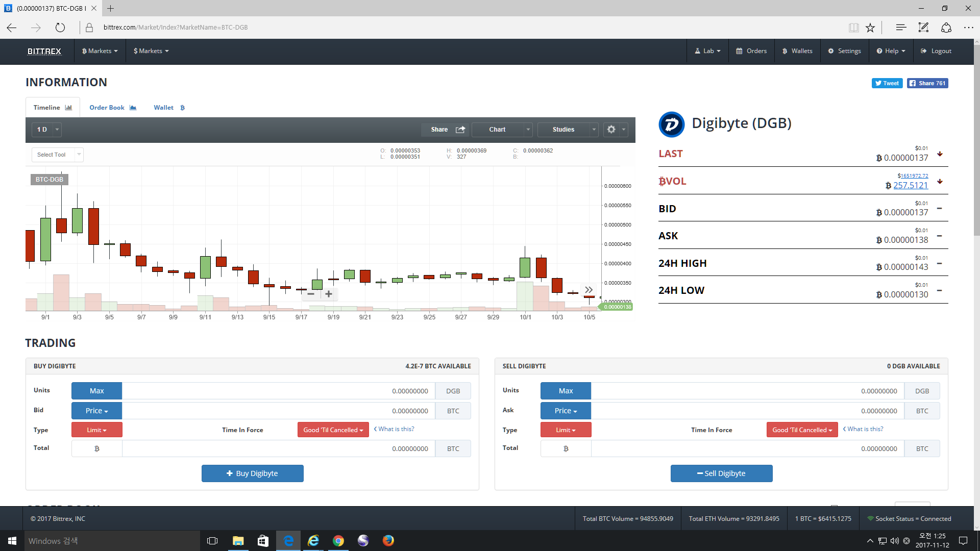Open Edge share icon

pos(946,28)
